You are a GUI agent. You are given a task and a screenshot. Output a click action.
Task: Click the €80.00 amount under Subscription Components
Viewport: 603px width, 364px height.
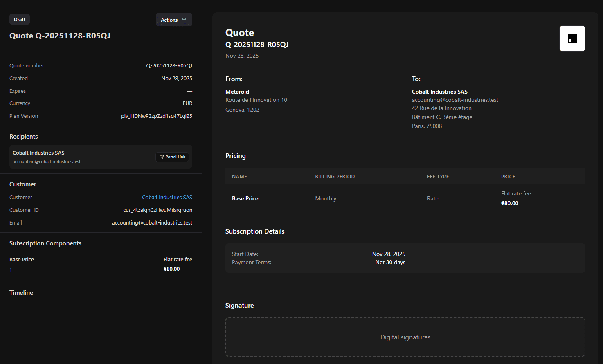tap(172, 269)
